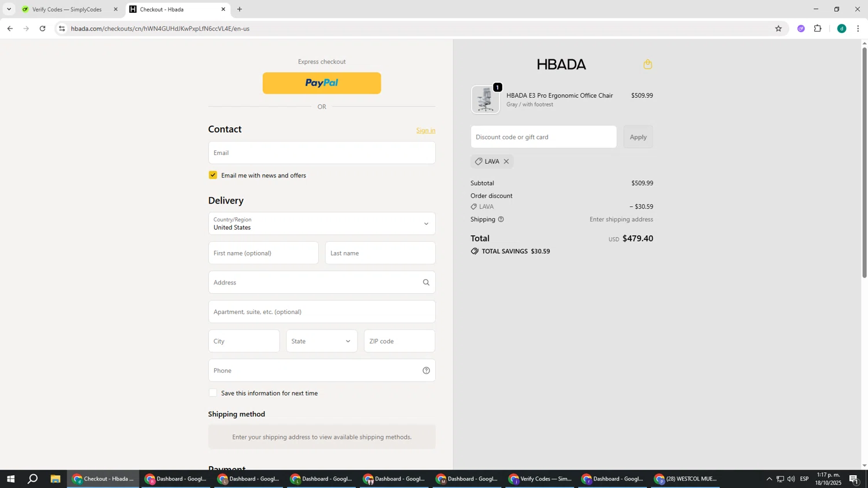Click the HBADA E3 Pro Ergonomic Office Chair title
The image size is (868, 488).
click(x=560, y=95)
